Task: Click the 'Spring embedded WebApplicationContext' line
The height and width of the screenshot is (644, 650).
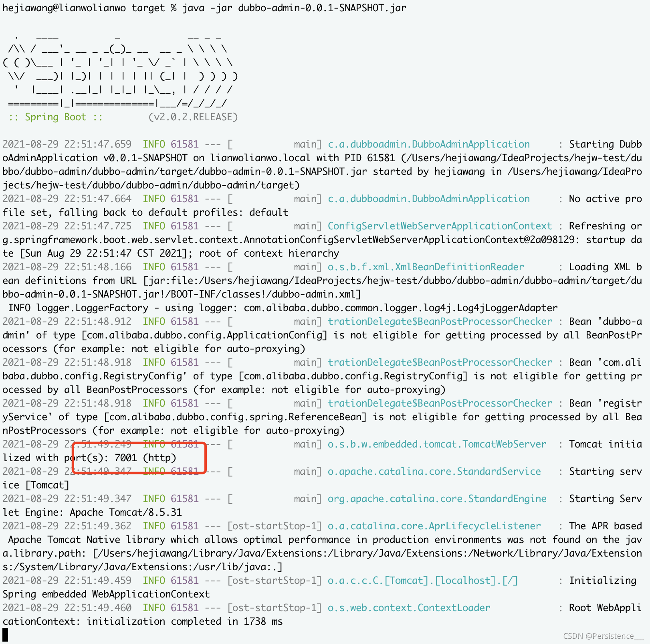Action: coord(106,594)
